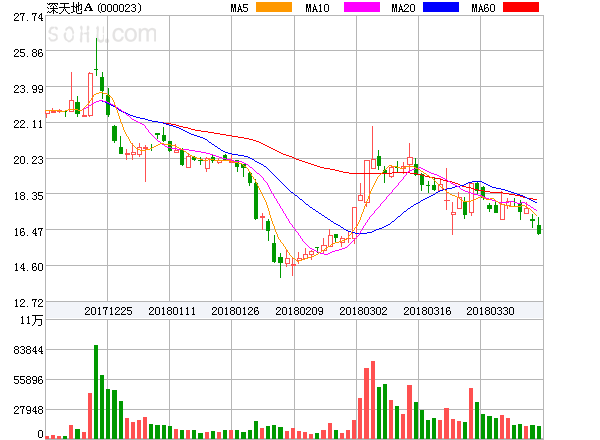Click the MA5 legend label
This screenshot has width=600, height=440.
coord(239,8)
